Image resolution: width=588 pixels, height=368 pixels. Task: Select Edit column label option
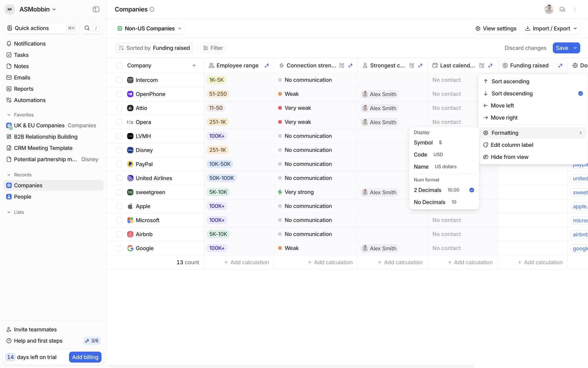pos(533,145)
